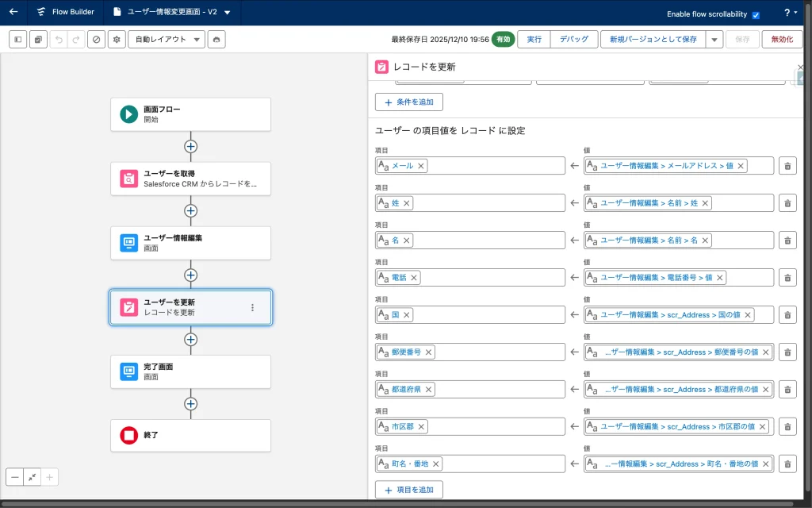Toggle the toolbox sidebar panel icon
The width and height of the screenshot is (812, 508).
pos(17,40)
